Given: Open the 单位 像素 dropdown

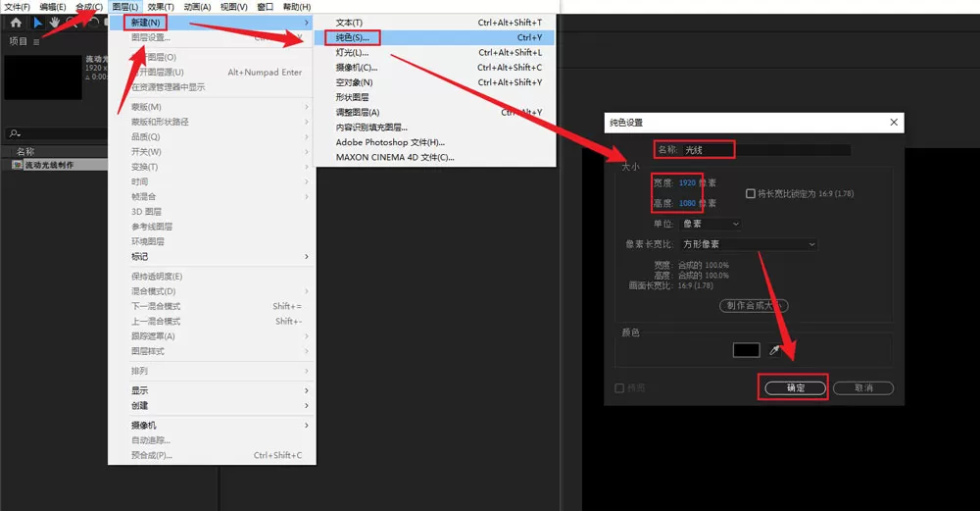Looking at the screenshot, I should tap(710, 224).
